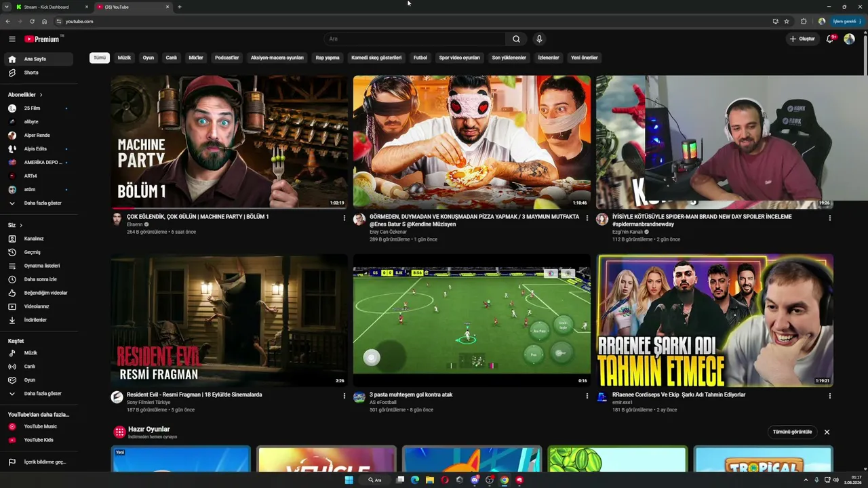Start voice search with the microphone
This screenshot has width=868, height=488.
pos(539,39)
